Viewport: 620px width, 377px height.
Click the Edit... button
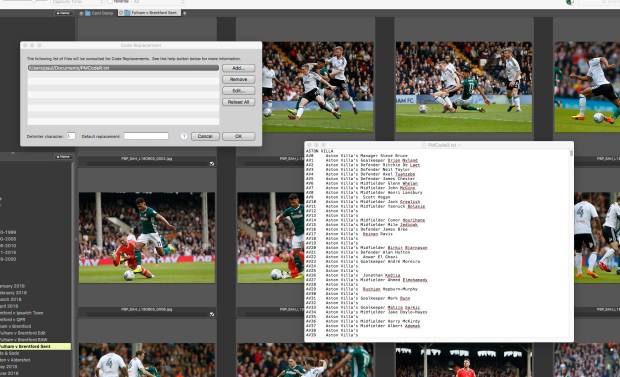(x=238, y=91)
